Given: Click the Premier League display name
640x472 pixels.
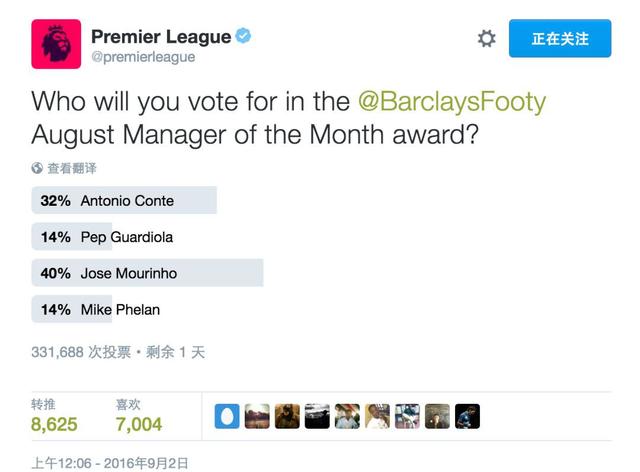Looking at the screenshot, I should [161, 37].
